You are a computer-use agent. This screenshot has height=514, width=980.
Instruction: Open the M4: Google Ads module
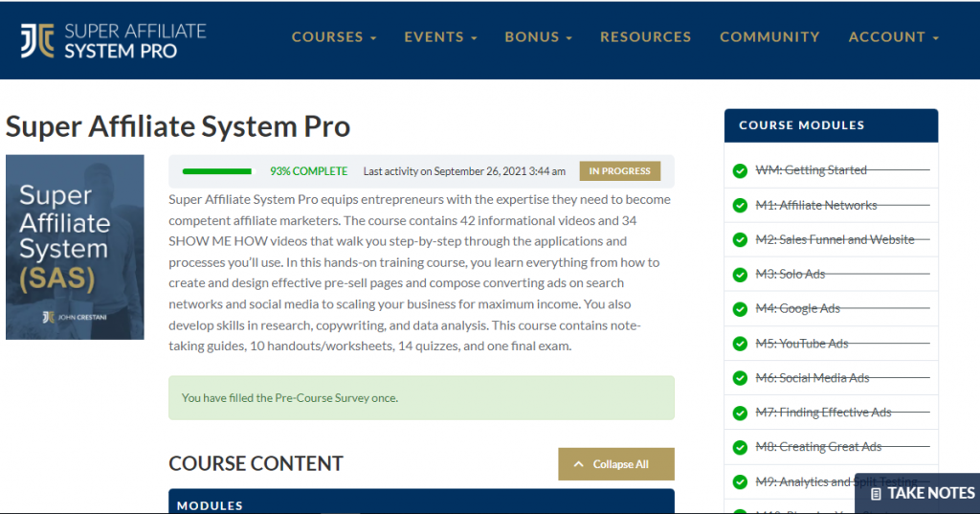(797, 308)
